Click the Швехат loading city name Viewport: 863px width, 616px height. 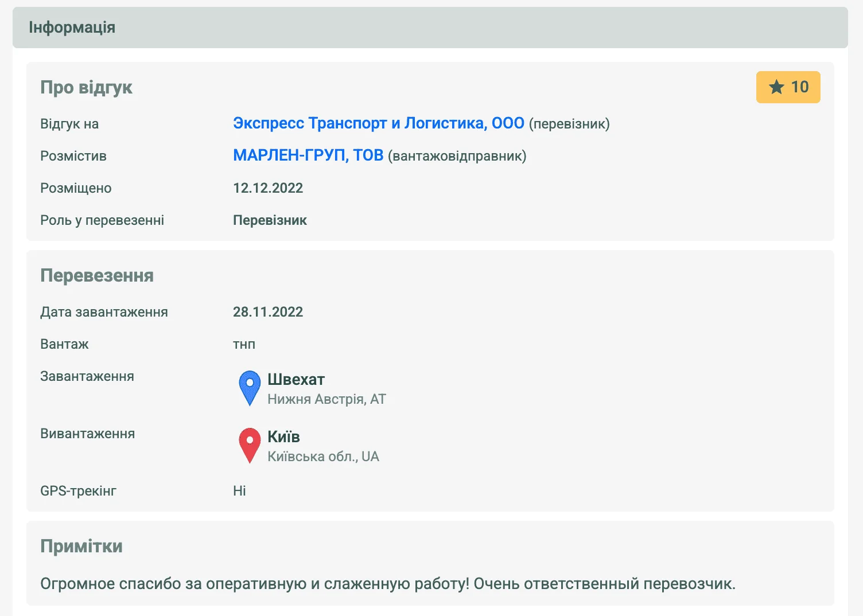point(296,380)
